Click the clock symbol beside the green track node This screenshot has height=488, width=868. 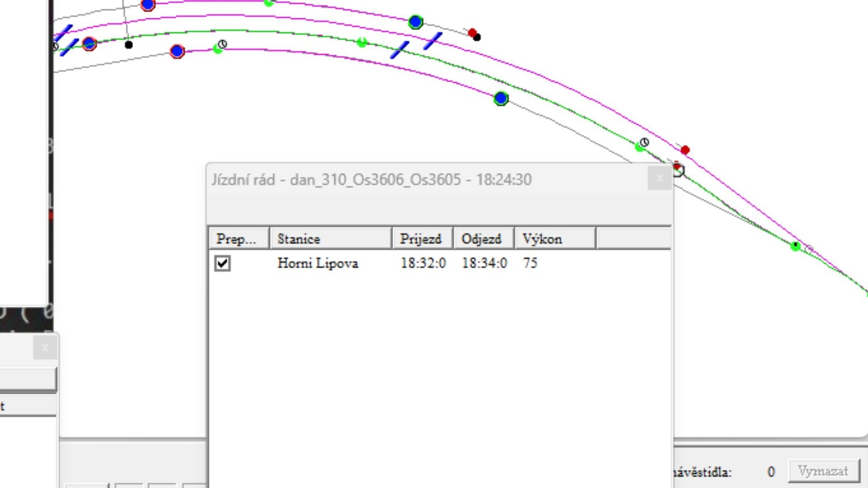(x=222, y=44)
